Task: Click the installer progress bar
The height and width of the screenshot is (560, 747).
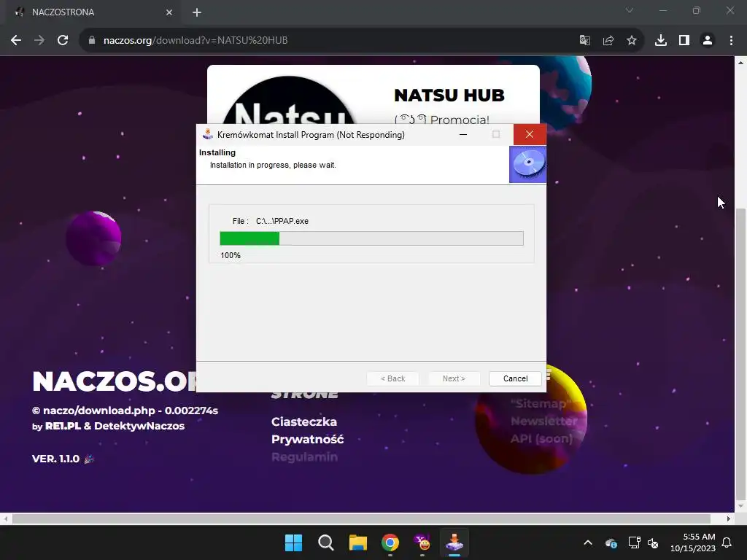Action: 371,238
